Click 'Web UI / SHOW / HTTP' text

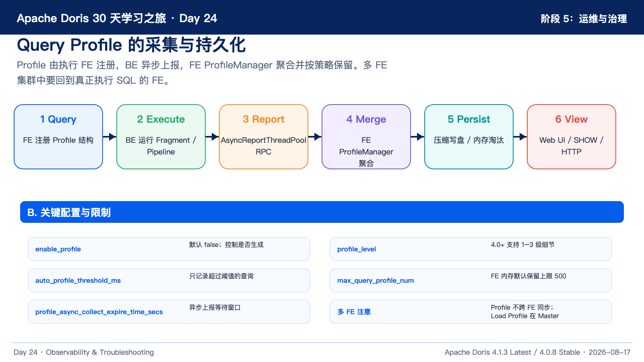pyautogui.click(x=572, y=146)
